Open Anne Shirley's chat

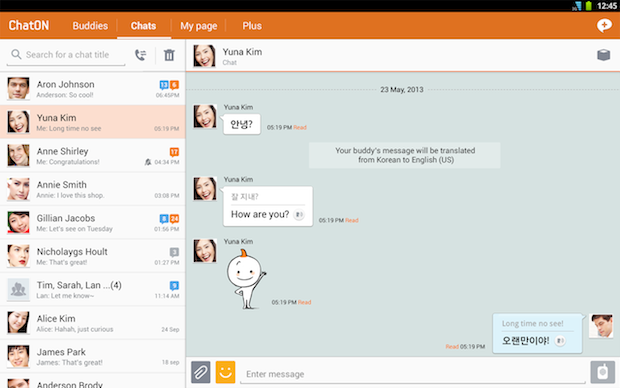[x=93, y=155]
